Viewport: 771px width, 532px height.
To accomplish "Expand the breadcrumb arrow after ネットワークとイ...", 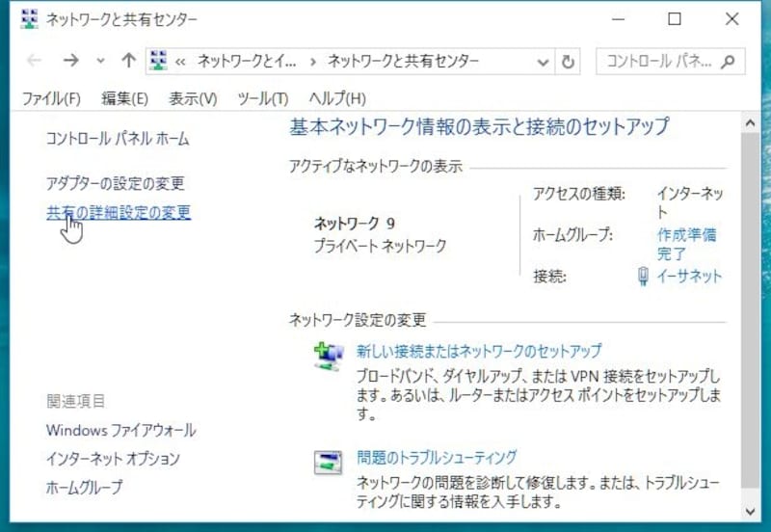I will (x=312, y=62).
